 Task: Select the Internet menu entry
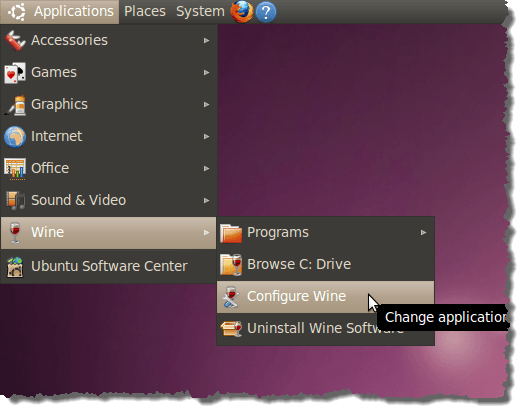click(x=108, y=136)
